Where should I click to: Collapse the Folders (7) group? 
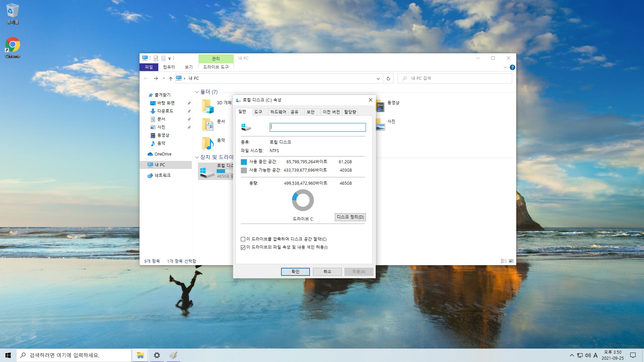point(197,92)
